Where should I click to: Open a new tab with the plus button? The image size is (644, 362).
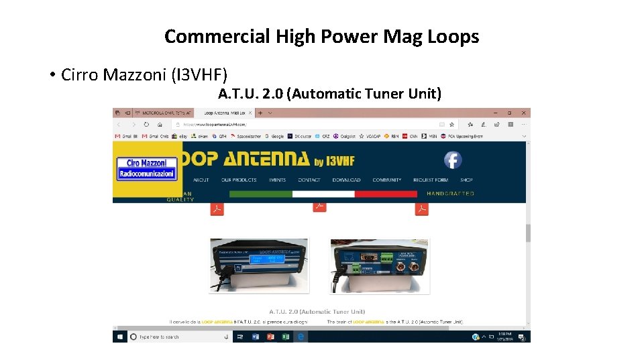pos(260,113)
